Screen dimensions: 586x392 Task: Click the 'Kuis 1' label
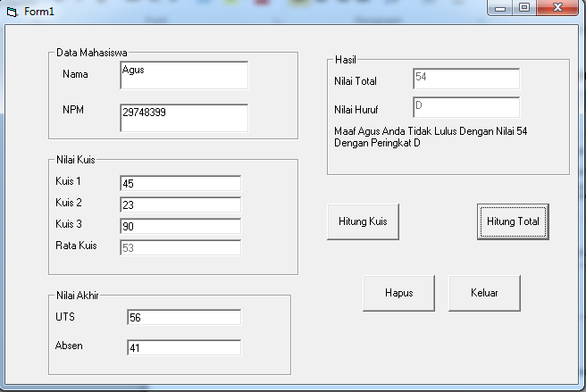[x=68, y=181]
